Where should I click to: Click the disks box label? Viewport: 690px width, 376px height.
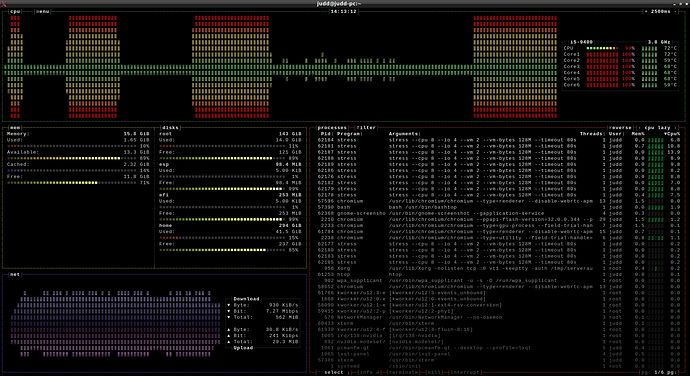pyautogui.click(x=171, y=128)
